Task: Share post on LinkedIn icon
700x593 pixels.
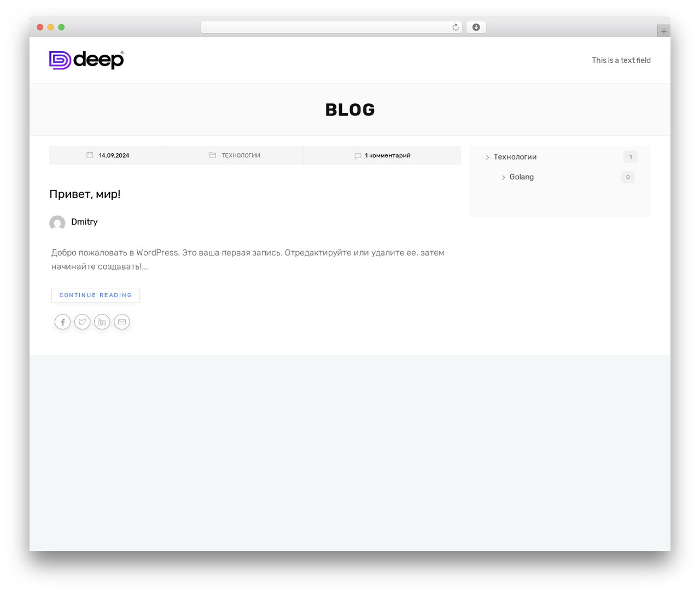Action: coord(102,322)
